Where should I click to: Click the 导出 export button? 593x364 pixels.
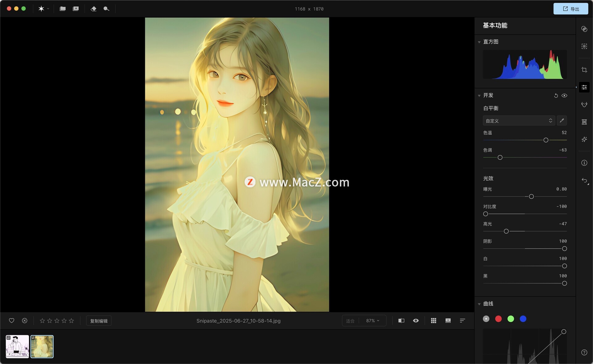point(570,9)
